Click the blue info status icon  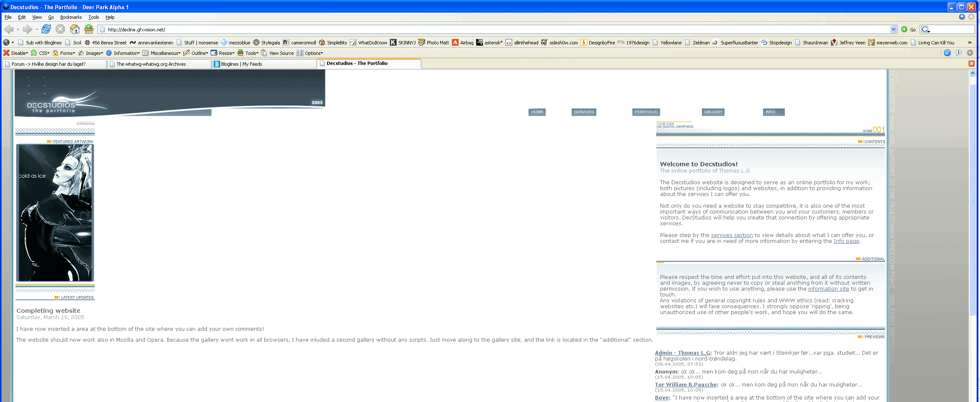pyautogui.click(x=959, y=53)
